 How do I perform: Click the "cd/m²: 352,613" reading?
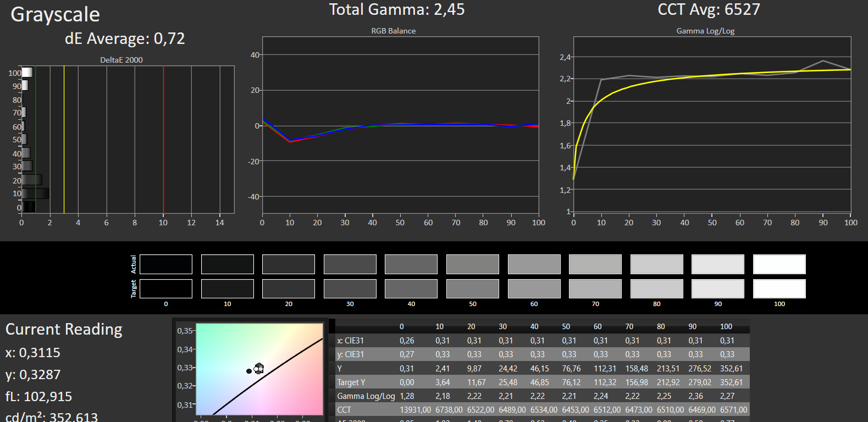(x=52, y=417)
